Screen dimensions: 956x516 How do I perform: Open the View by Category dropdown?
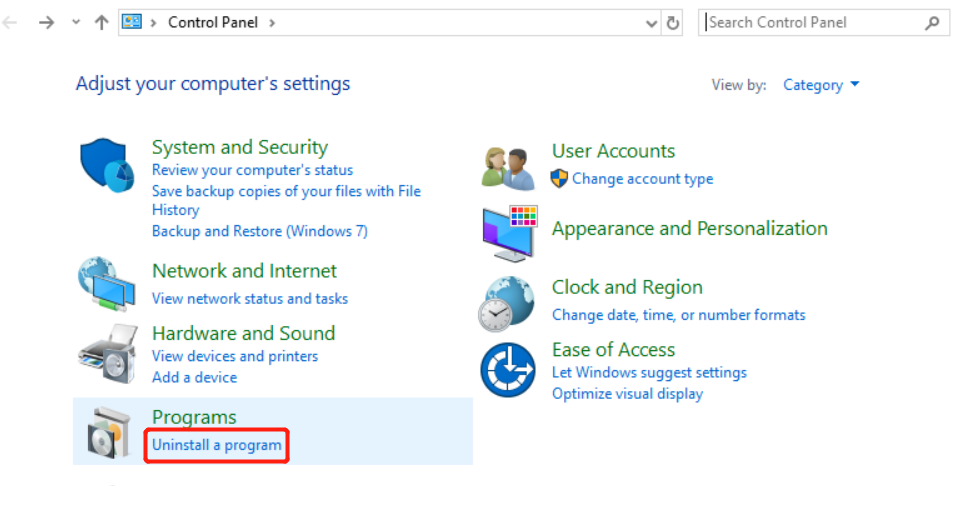[820, 85]
